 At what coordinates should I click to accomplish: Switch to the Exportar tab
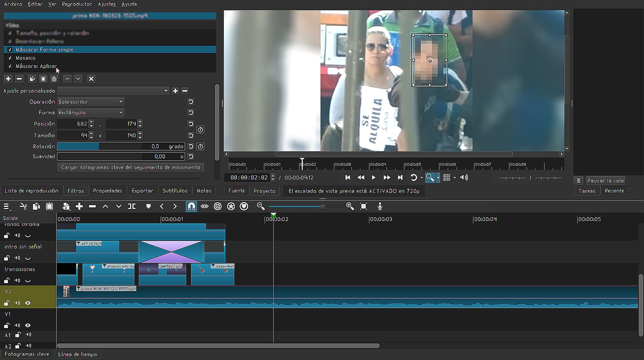point(142,191)
